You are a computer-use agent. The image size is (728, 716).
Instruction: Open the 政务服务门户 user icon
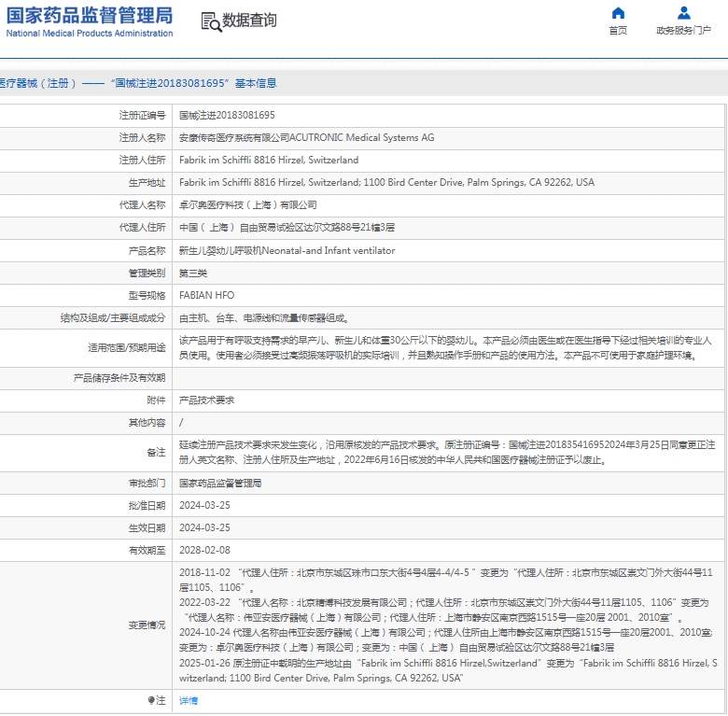(x=683, y=12)
